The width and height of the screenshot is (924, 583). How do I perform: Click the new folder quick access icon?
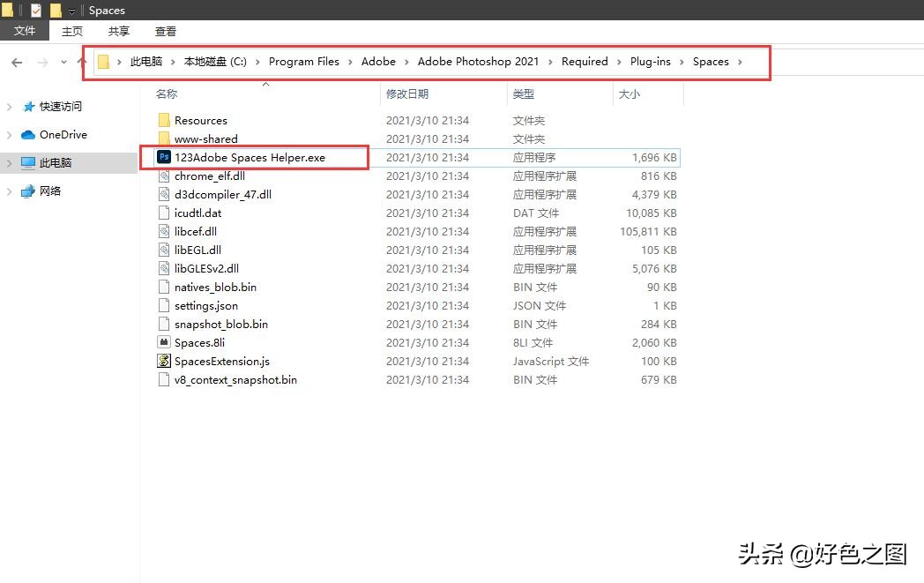(55, 10)
